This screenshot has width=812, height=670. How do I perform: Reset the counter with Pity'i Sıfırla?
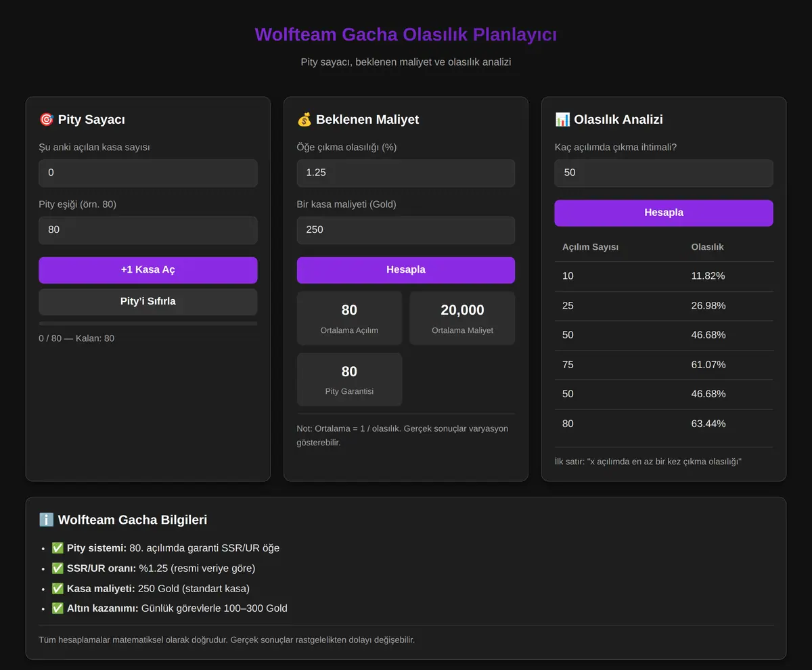[x=148, y=302]
